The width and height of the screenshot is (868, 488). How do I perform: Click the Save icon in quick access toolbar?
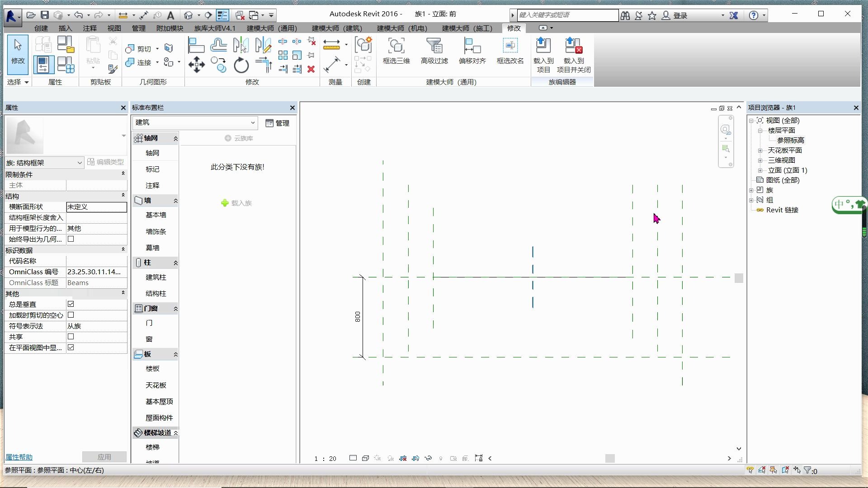[44, 15]
